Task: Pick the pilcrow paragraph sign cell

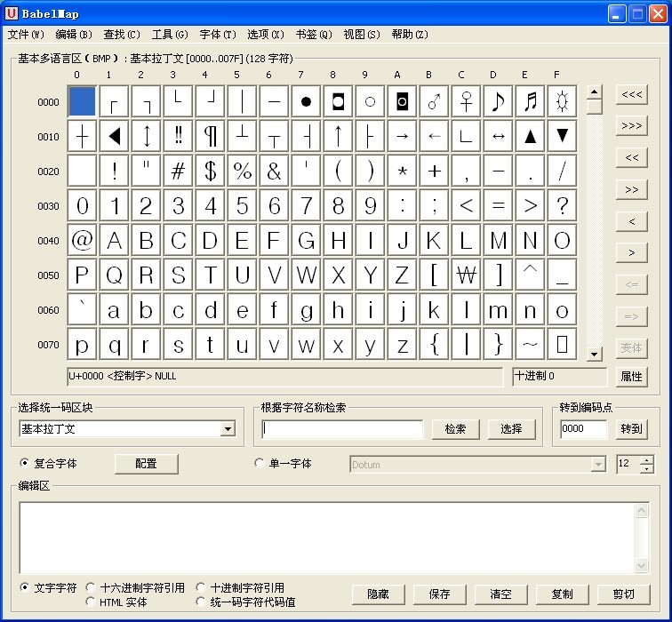Action: pos(210,136)
